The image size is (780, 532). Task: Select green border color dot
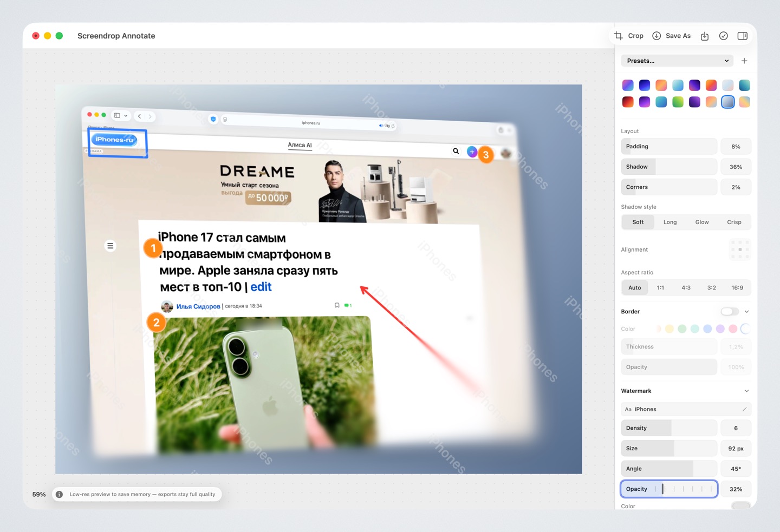pos(682,329)
